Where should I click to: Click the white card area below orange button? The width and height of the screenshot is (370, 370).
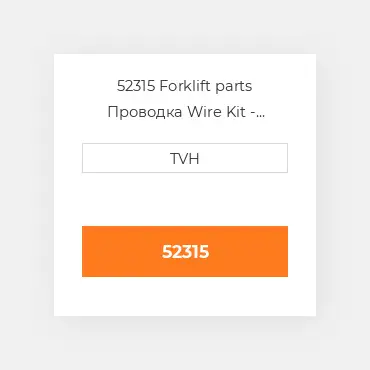[x=185, y=296]
